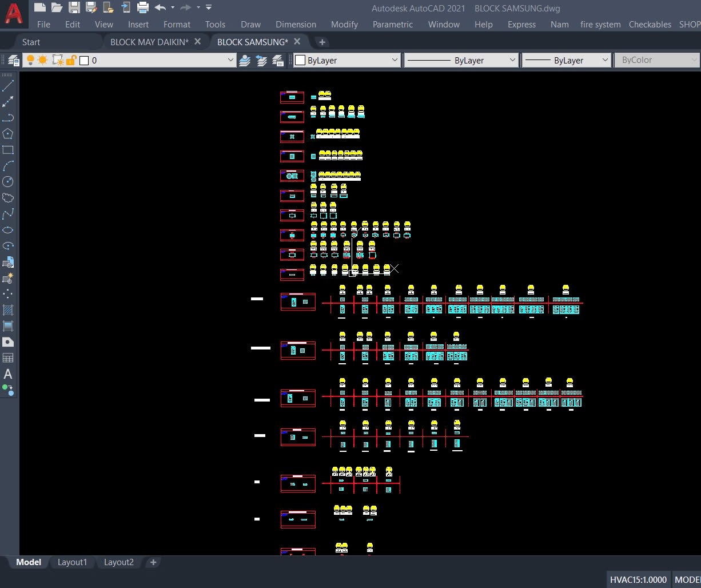Toggle layer 0 visibility bulb
The image size is (701, 588).
point(30,59)
